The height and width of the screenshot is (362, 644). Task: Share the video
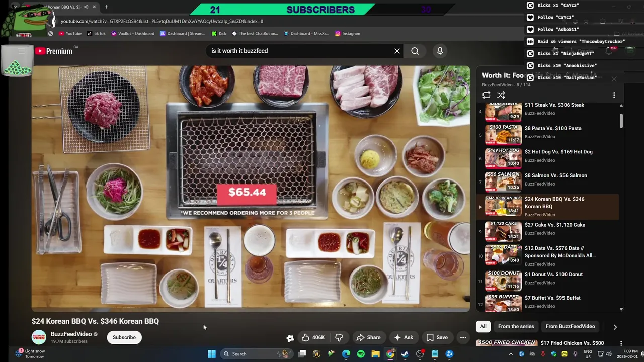[368, 337]
